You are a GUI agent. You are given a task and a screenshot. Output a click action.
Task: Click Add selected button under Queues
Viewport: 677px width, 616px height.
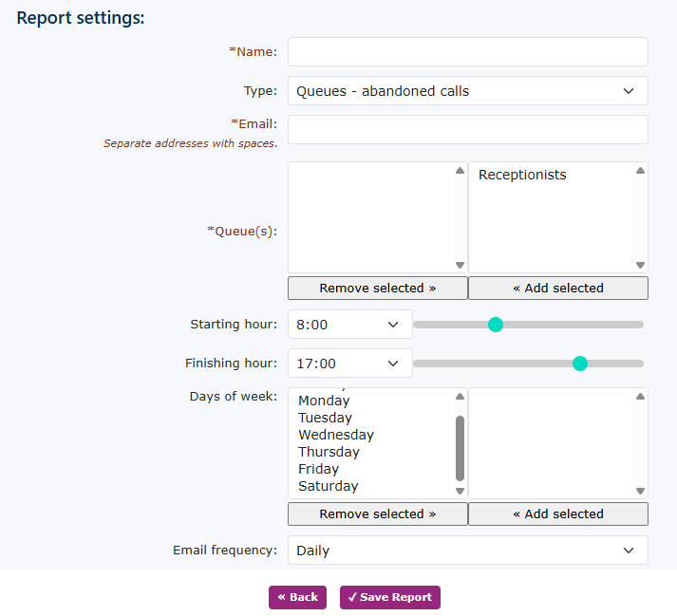(557, 289)
